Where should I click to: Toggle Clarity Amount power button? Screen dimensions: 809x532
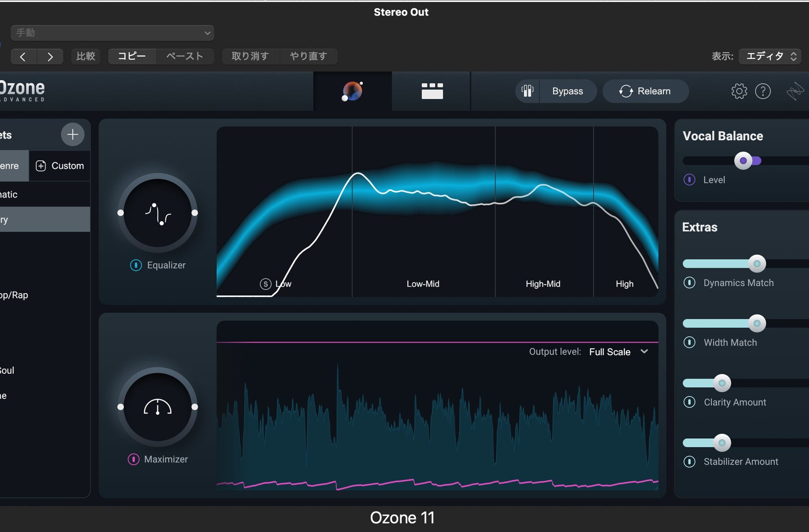[689, 402]
